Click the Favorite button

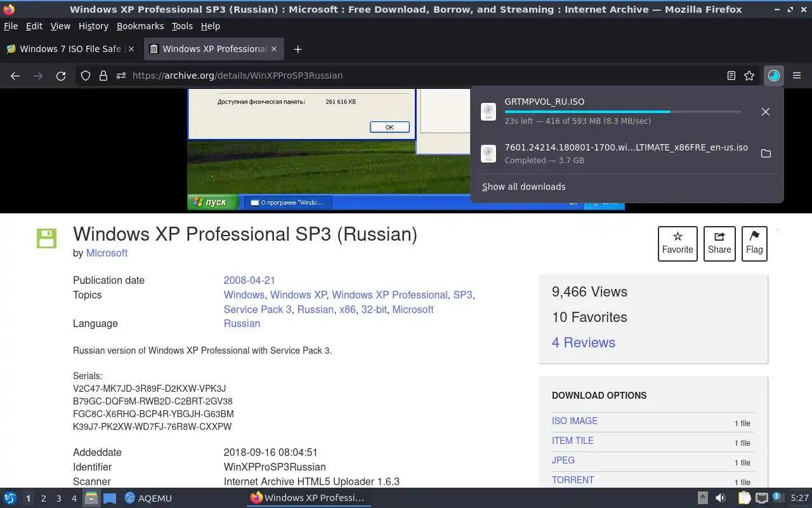click(678, 244)
